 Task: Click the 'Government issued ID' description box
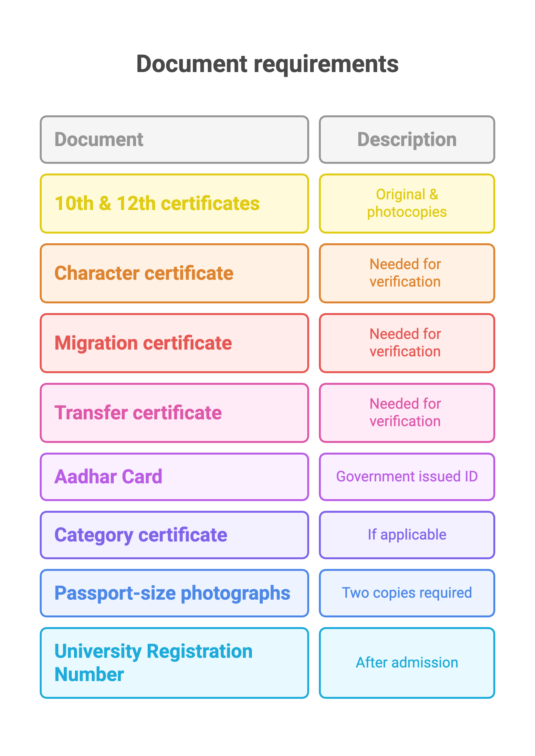pos(406,477)
